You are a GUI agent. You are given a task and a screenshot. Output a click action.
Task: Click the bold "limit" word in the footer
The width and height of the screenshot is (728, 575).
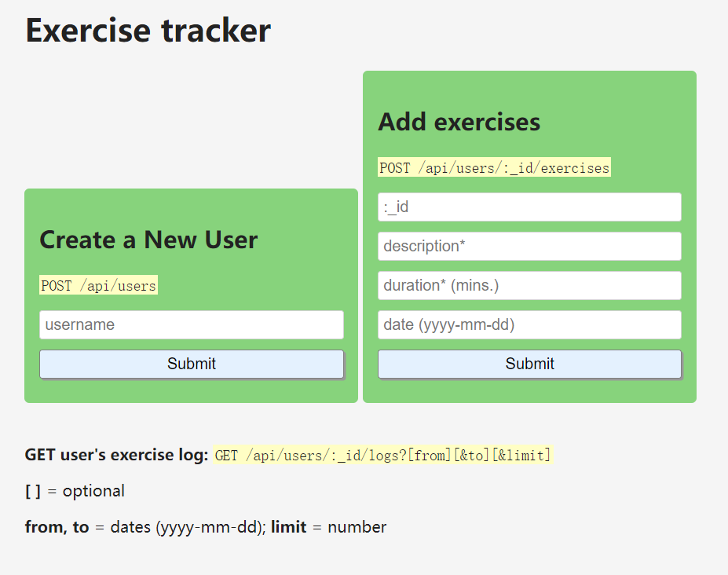tap(288, 527)
